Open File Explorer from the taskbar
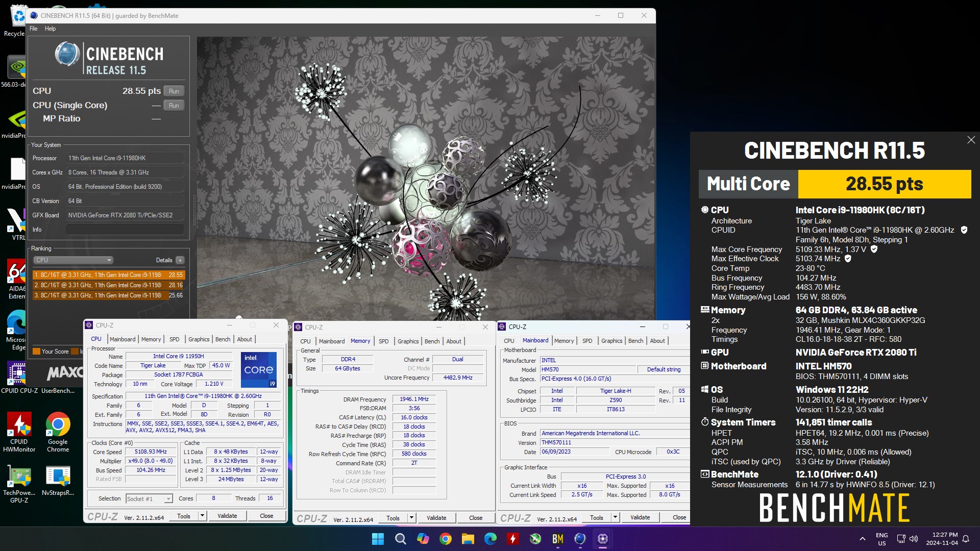 pyautogui.click(x=468, y=539)
